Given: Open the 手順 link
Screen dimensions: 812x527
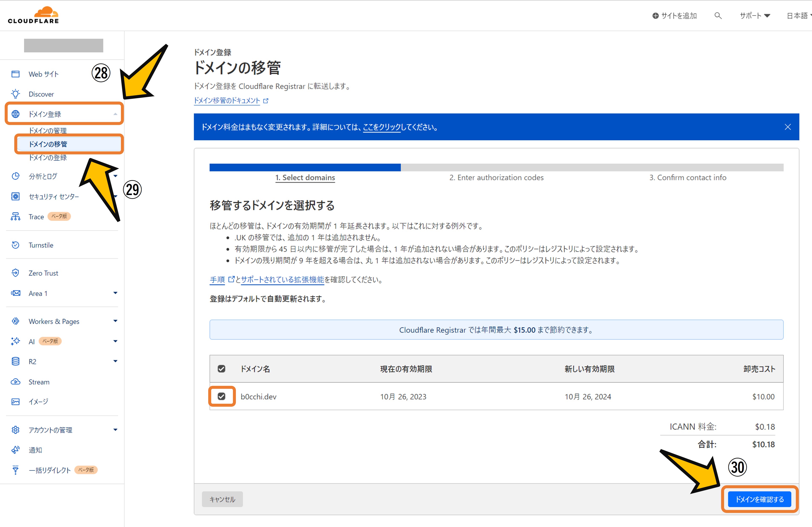Looking at the screenshot, I should point(217,280).
